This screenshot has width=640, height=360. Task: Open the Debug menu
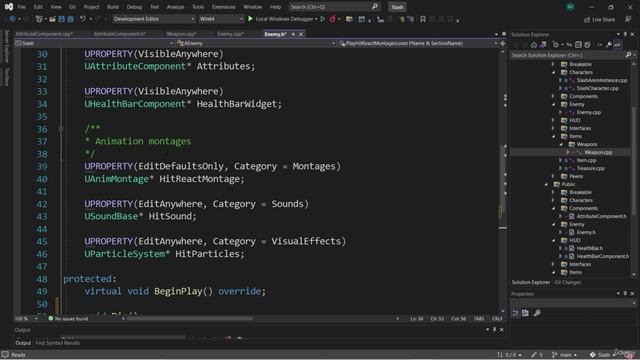[x=134, y=7]
